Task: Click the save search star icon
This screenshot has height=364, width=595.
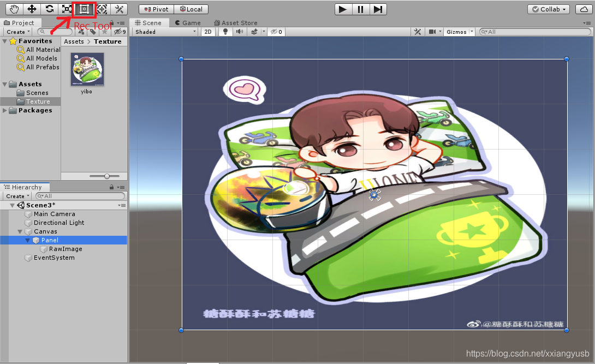Action: pyautogui.click(x=105, y=32)
